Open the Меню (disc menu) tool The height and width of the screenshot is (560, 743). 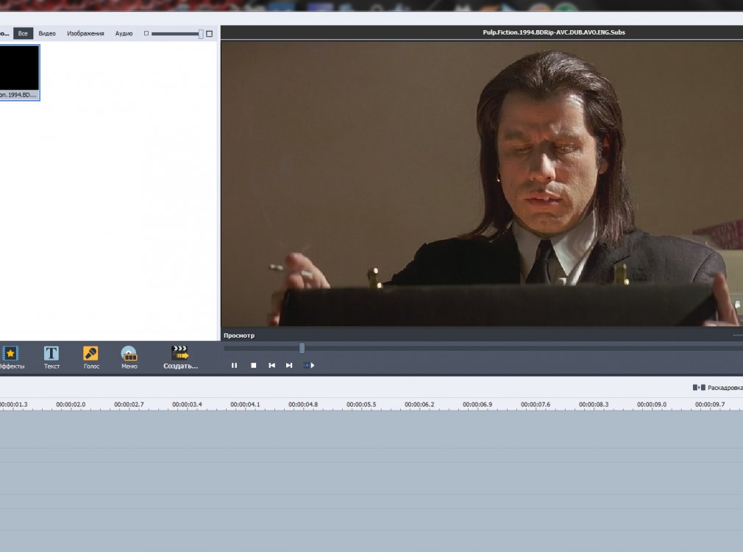tap(129, 357)
